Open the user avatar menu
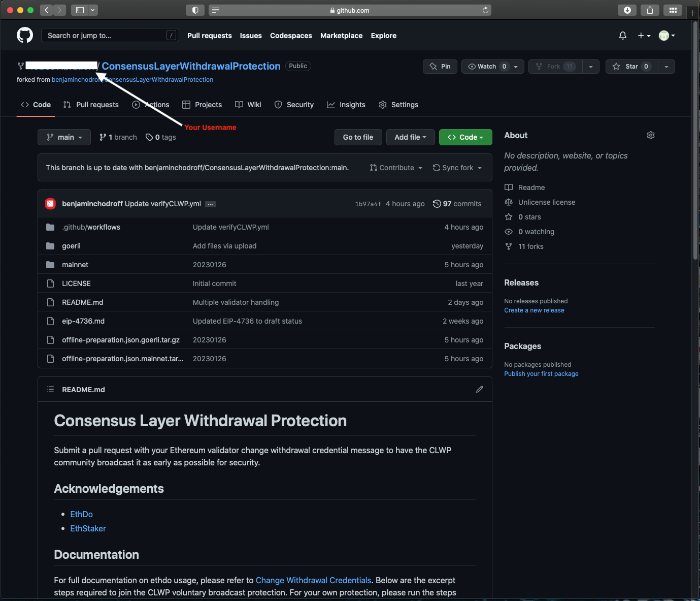The height and width of the screenshot is (601, 700). pos(666,36)
